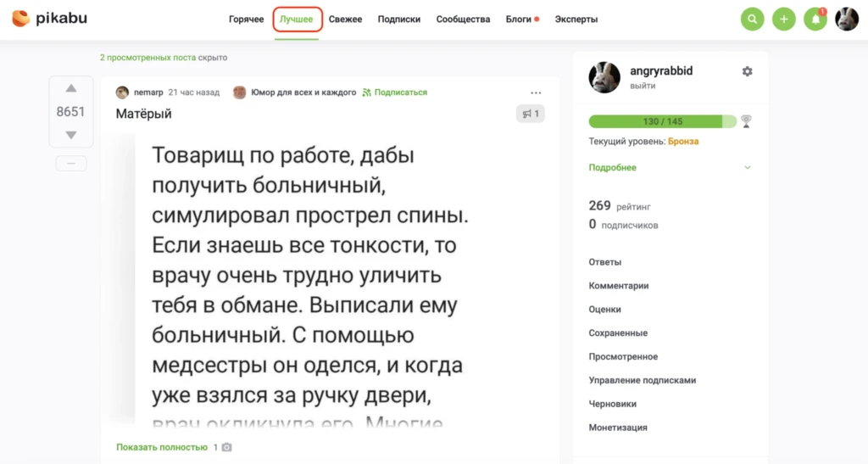Viewport: 868px width, 464px height.
Task: Open the Свежее tab
Action: 346,20
